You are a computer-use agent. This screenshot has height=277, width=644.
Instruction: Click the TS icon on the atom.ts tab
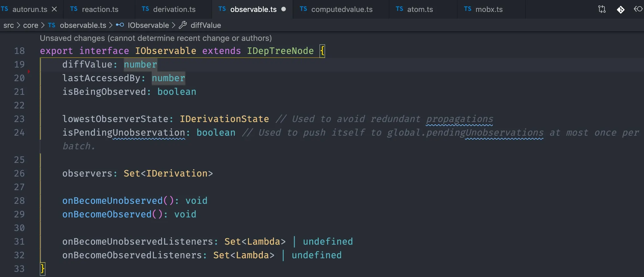(399, 9)
